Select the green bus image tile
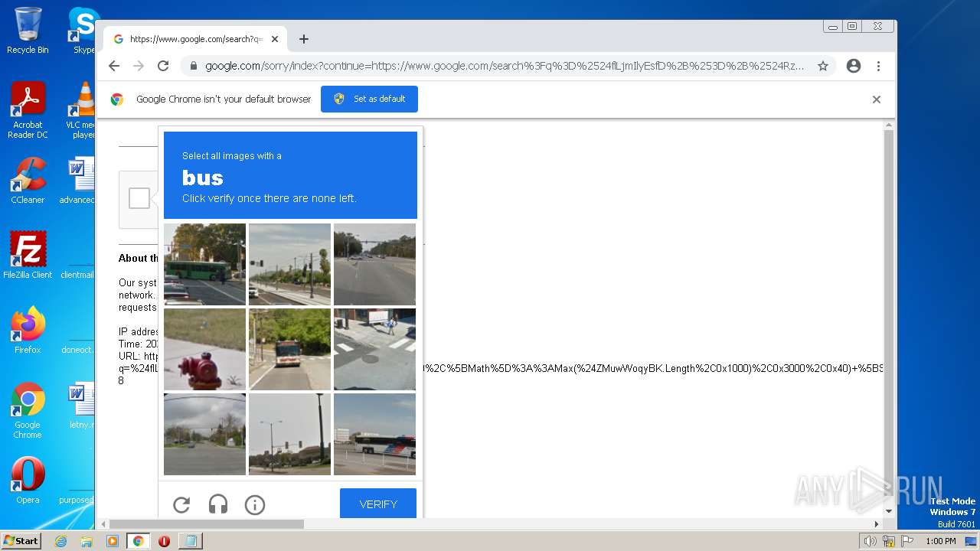The height and width of the screenshot is (551, 980). click(x=205, y=264)
